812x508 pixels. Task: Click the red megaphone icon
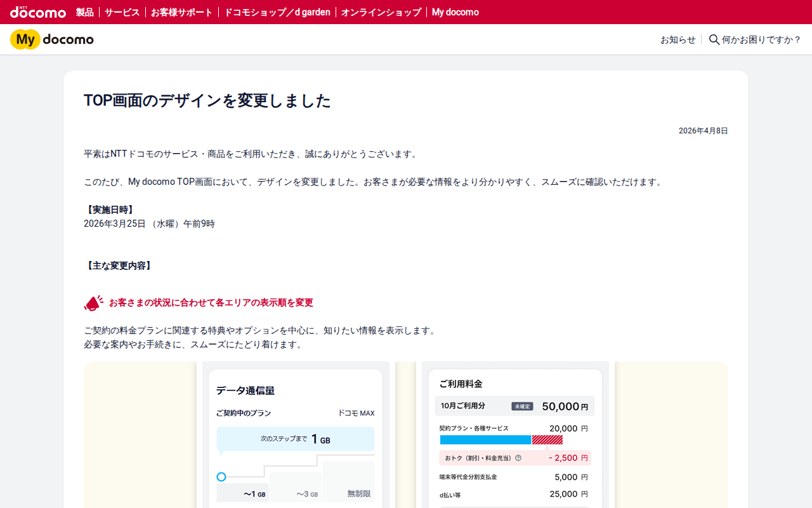93,303
